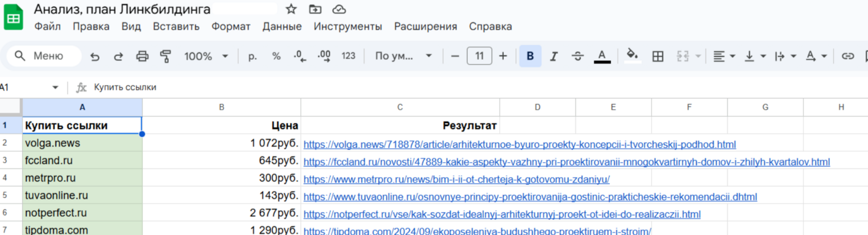Click the formula bar content
Image resolution: width=868 pixels, height=235 pixels.
[x=125, y=87]
